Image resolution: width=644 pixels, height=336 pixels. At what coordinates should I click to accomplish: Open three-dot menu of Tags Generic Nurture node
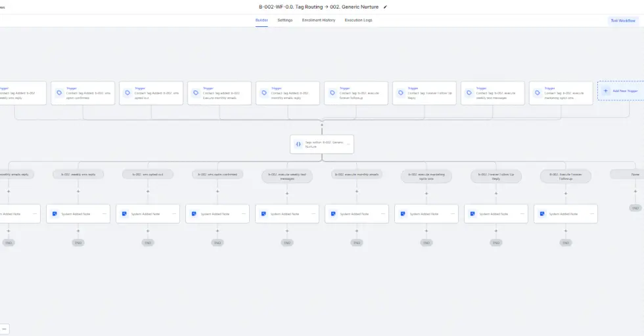tap(348, 144)
